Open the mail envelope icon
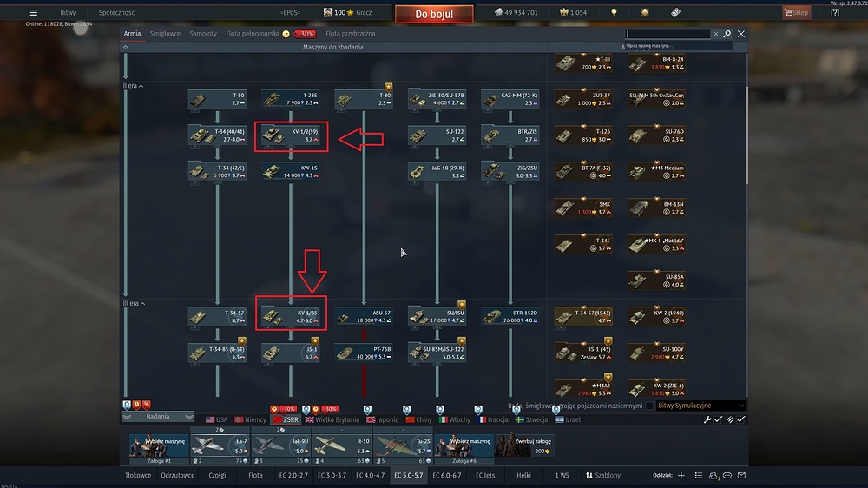This screenshot has width=868, height=488. 742,475
